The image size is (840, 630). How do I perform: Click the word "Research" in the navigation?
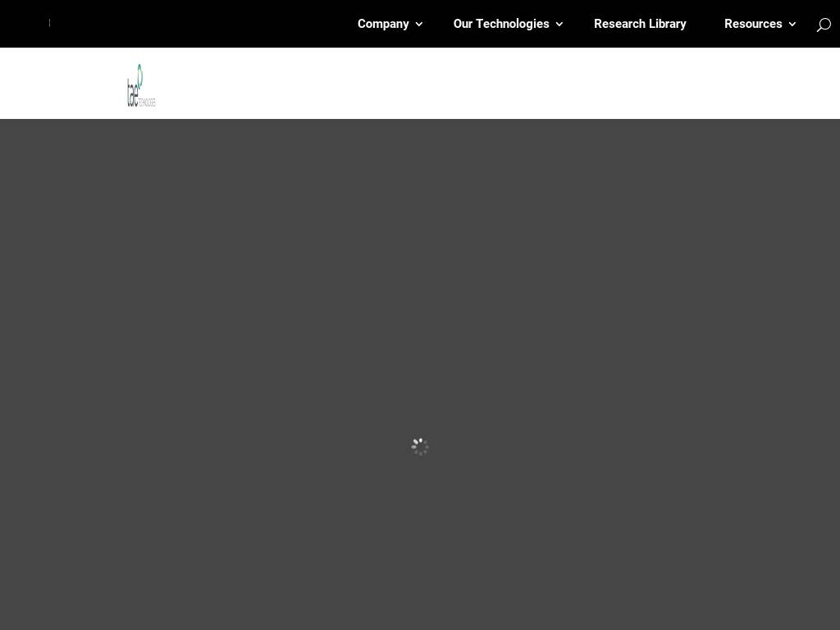(619, 24)
